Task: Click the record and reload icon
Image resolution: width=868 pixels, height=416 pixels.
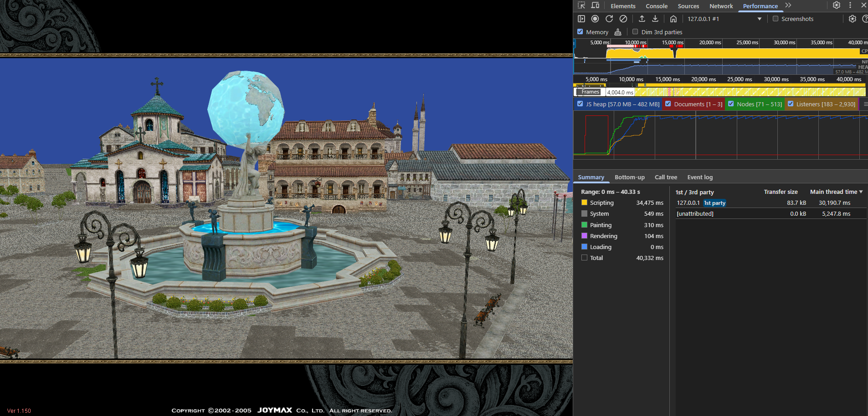Action: pyautogui.click(x=609, y=19)
